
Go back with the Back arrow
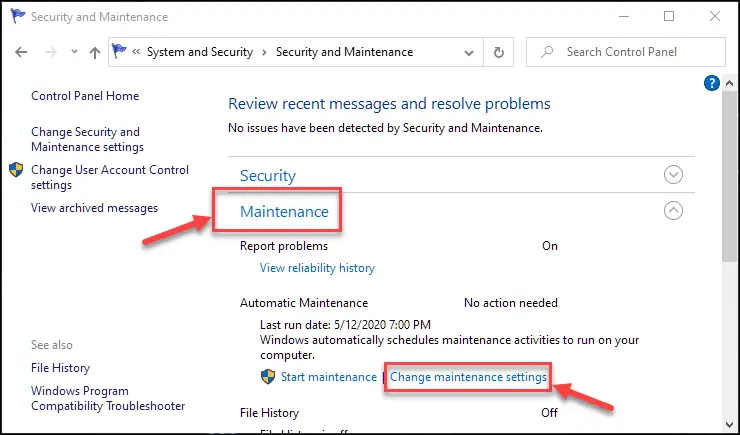pos(21,52)
